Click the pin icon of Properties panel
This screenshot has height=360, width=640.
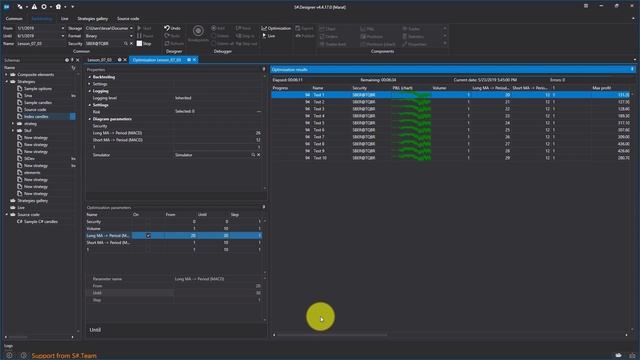pos(264,69)
